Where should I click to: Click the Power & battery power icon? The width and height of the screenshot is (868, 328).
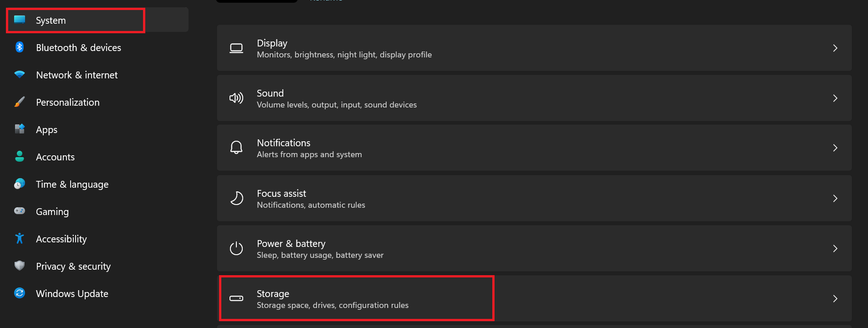pyautogui.click(x=236, y=248)
